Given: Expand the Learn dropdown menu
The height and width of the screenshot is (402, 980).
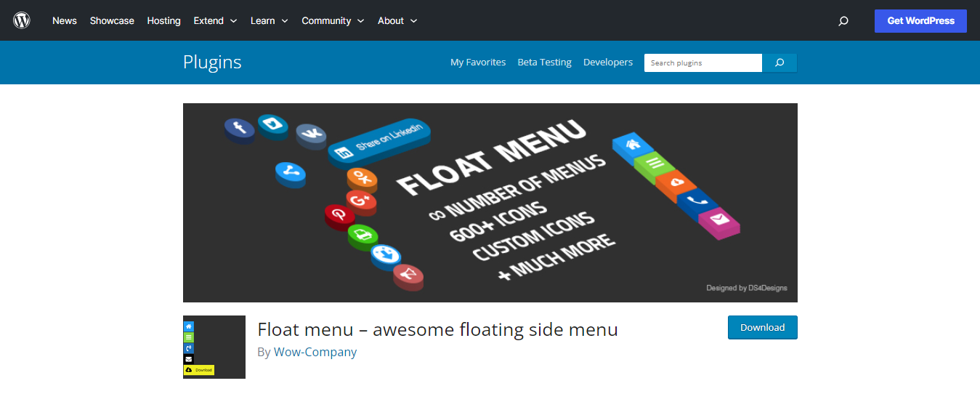Looking at the screenshot, I should click(x=269, y=20).
